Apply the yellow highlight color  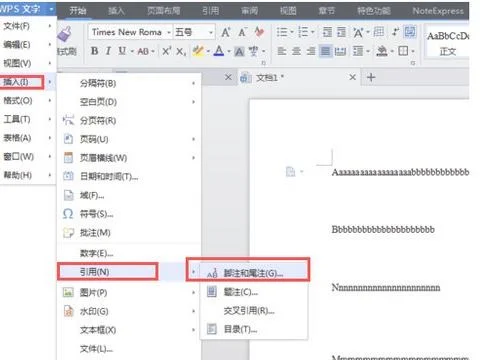[x=198, y=51]
